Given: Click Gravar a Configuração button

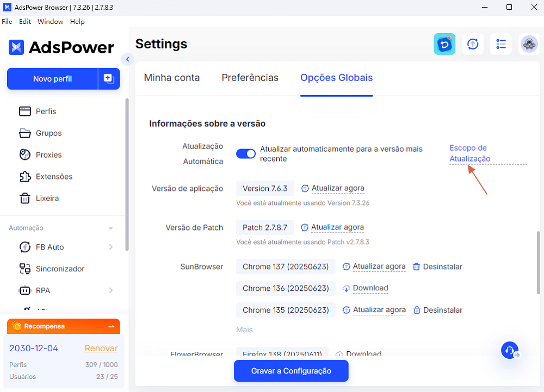Looking at the screenshot, I should (291, 371).
